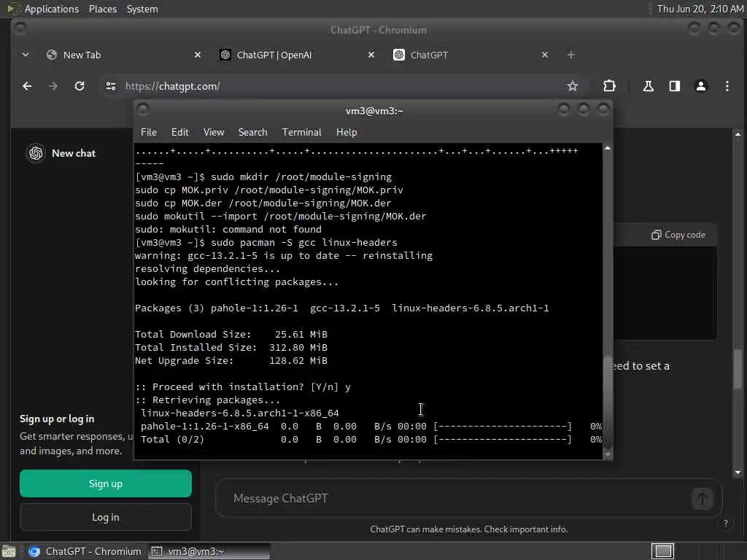Click the 'Sign up or log in' heading
747x560 pixels.
[x=57, y=419]
